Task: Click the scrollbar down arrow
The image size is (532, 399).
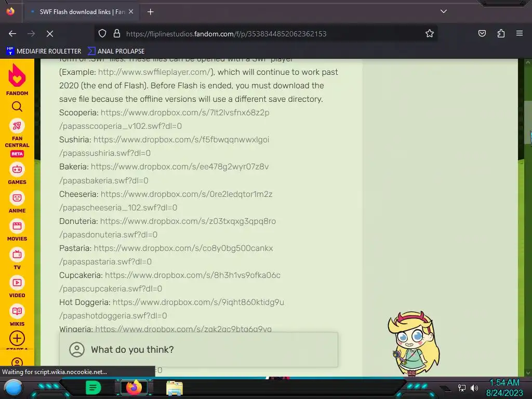Action: [528, 373]
